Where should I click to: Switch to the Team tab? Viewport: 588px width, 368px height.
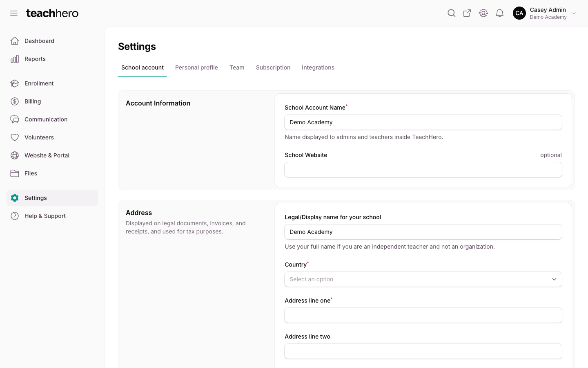point(237,67)
